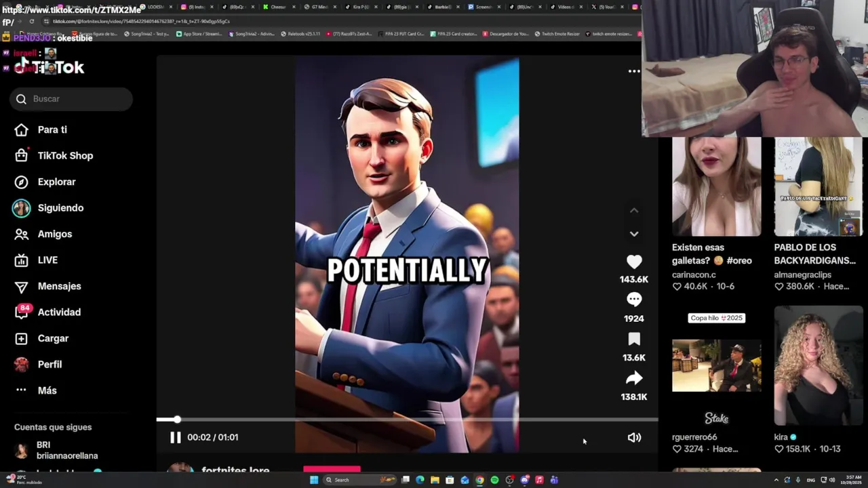The height and width of the screenshot is (488, 868).
Task: Open Perfil page
Action: point(38,364)
